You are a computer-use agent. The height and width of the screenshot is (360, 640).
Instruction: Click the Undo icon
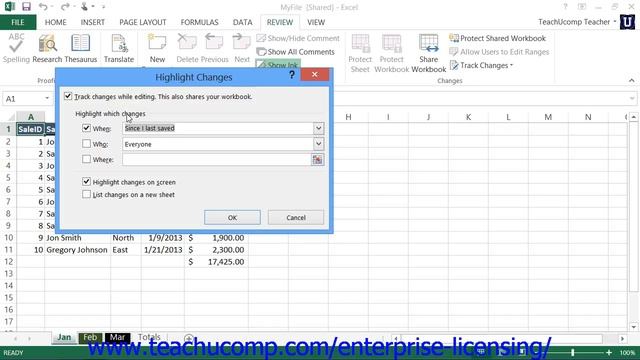(42, 7)
